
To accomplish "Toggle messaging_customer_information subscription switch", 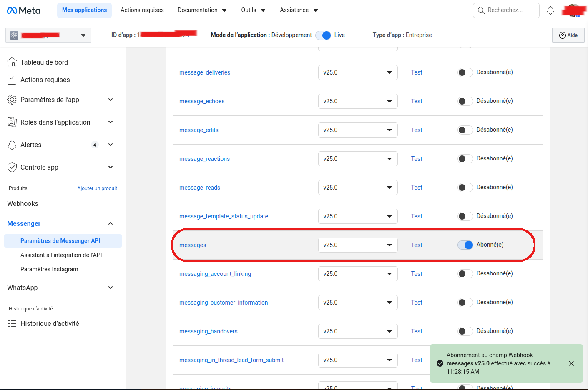I will click(x=465, y=302).
